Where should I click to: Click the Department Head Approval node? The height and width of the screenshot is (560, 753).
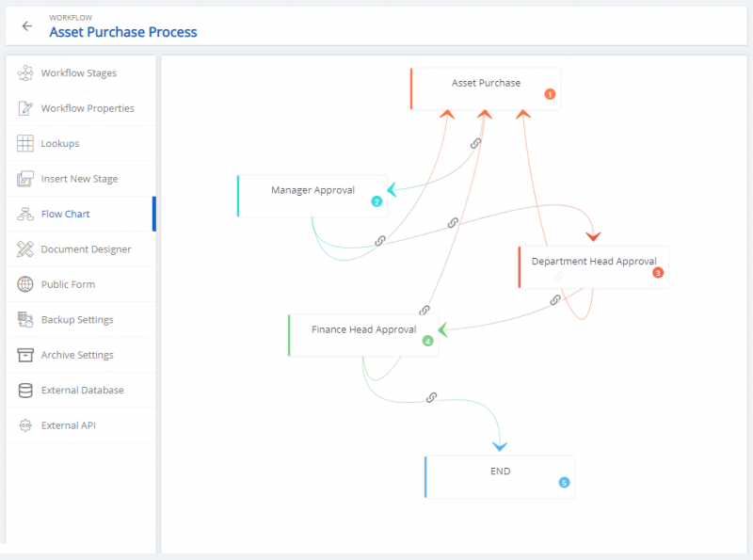(594, 262)
